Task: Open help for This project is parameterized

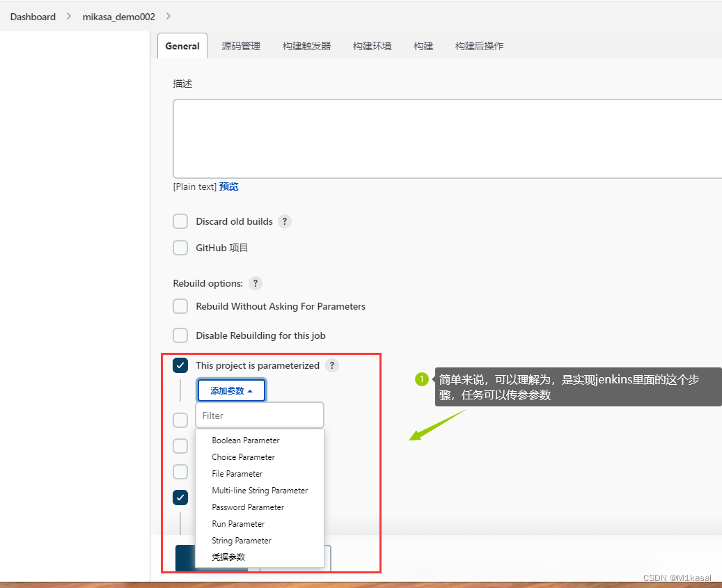Action: click(x=332, y=365)
